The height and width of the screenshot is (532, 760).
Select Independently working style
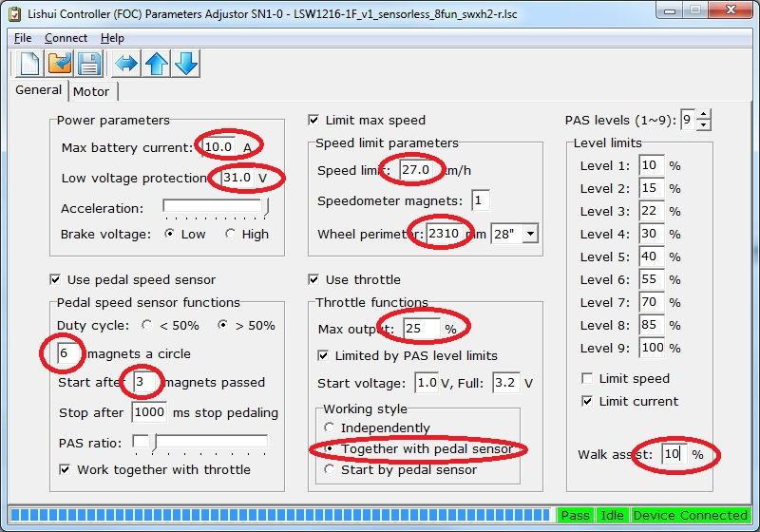(x=329, y=427)
